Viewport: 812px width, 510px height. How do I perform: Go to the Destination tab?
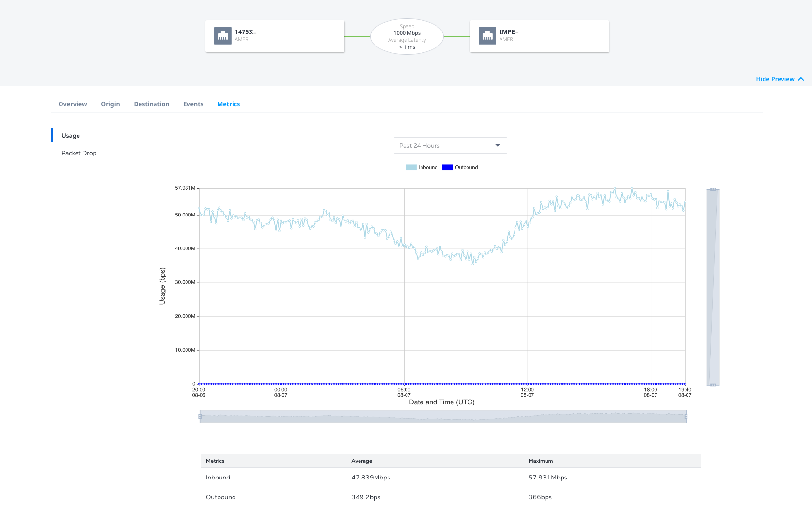[x=152, y=104]
